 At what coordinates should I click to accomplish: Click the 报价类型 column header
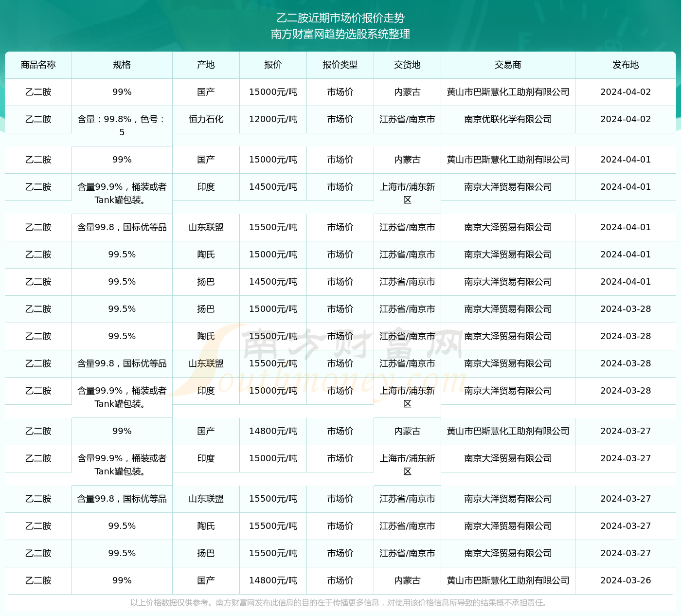coord(340,65)
